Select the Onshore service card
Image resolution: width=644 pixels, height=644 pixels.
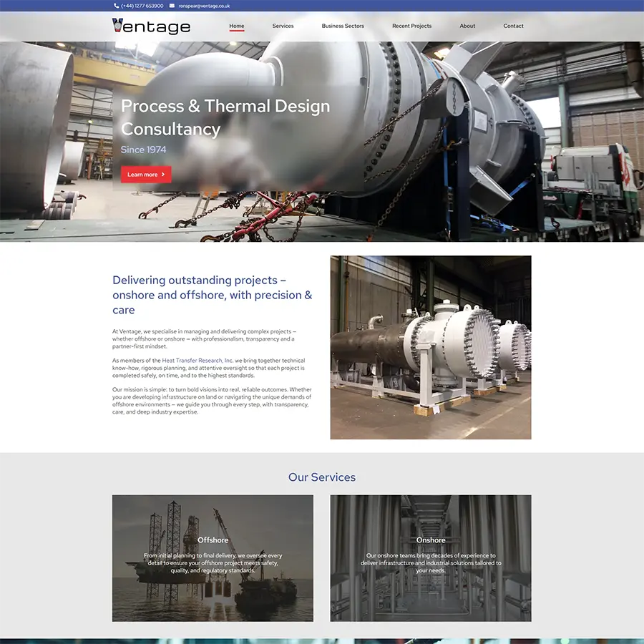(430, 558)
